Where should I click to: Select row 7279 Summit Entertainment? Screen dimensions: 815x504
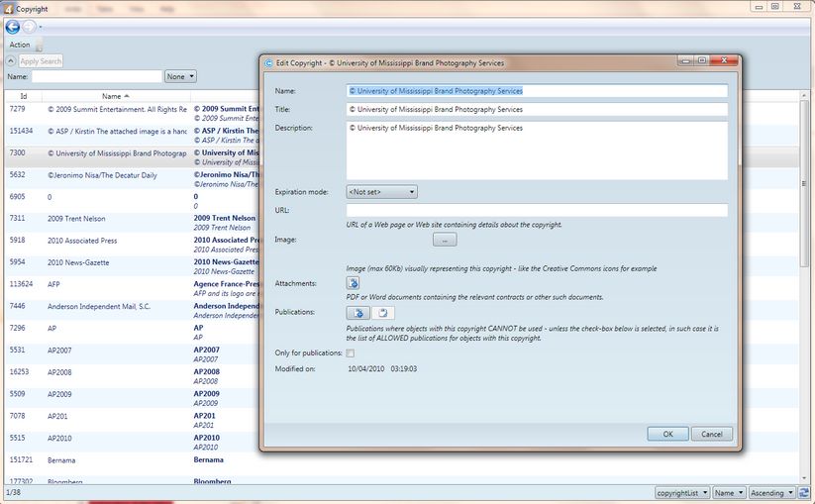click(133, 113)
